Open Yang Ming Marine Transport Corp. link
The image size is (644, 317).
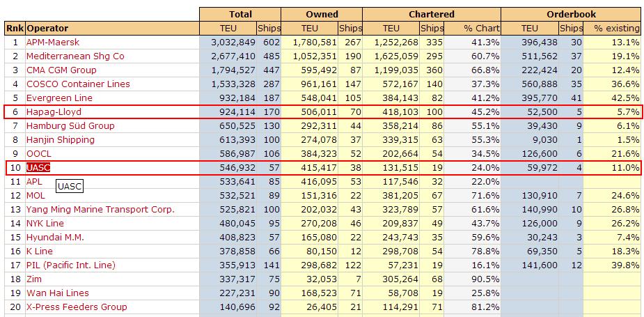[x=100, y=209]
